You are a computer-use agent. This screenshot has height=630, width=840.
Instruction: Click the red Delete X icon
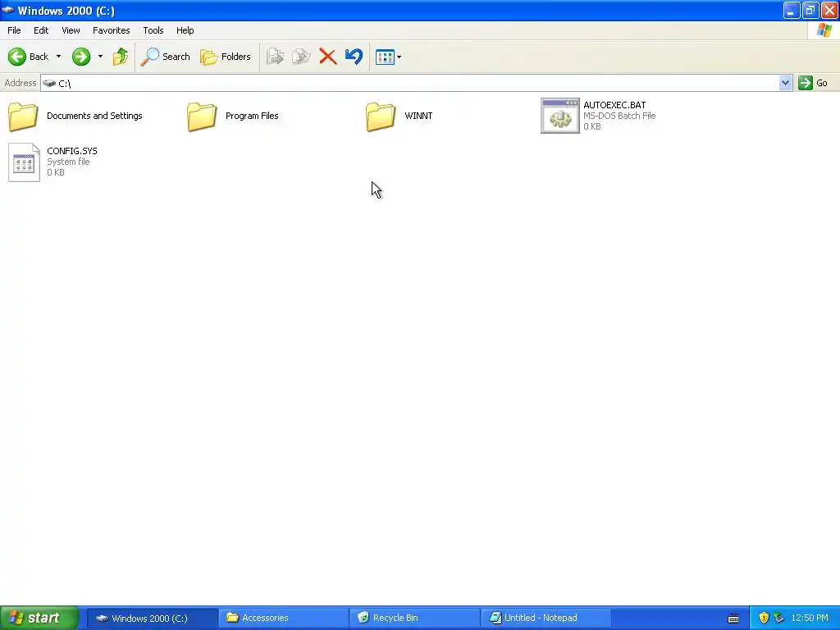click(x=328, y=57)
